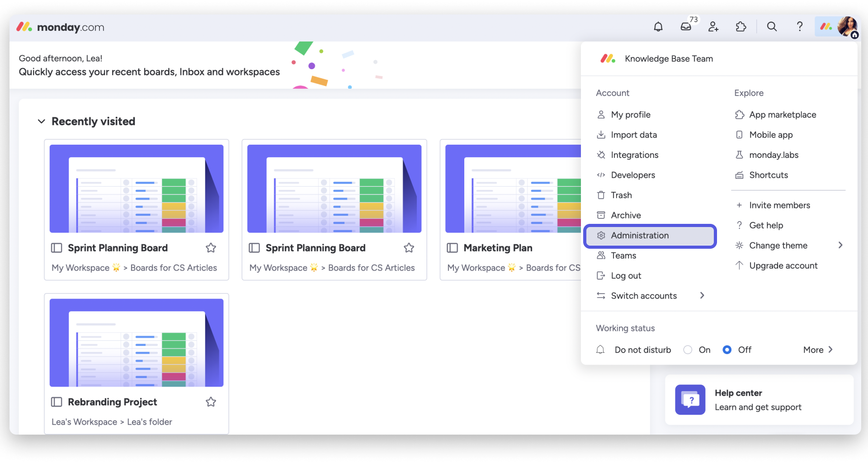
Task: Click the Archive box icon in Account menu
Action: pos(601,215)
